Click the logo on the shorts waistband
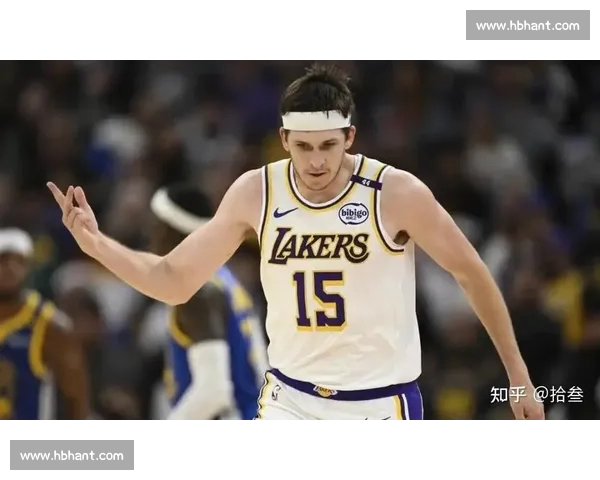600x480 pixels. click(x=324, y=391)
